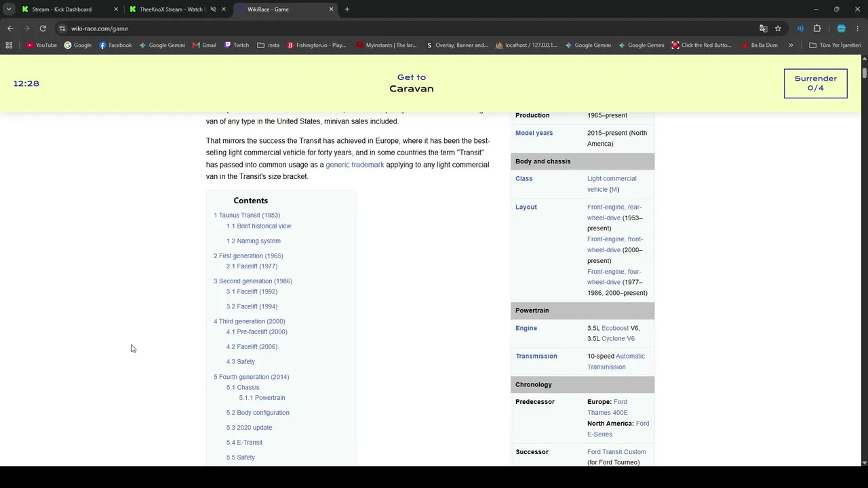Bookmark this page with the star icon

tap(778, 28)
